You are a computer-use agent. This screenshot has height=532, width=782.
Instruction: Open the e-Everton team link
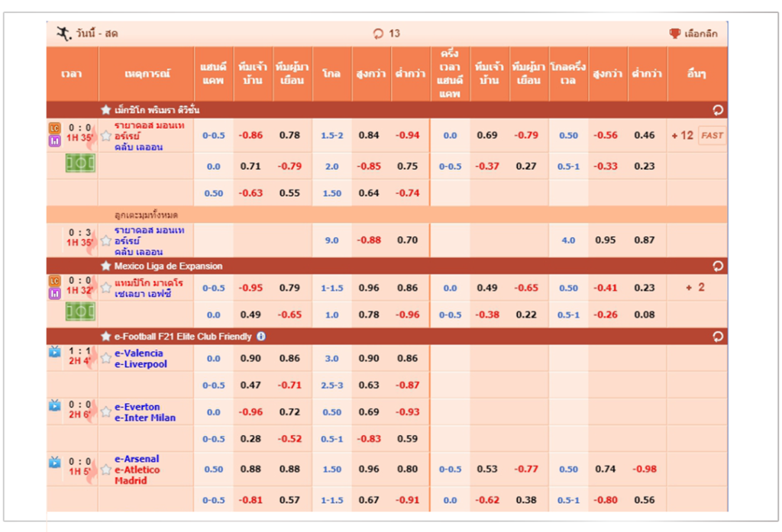click(x=137, y=407)
